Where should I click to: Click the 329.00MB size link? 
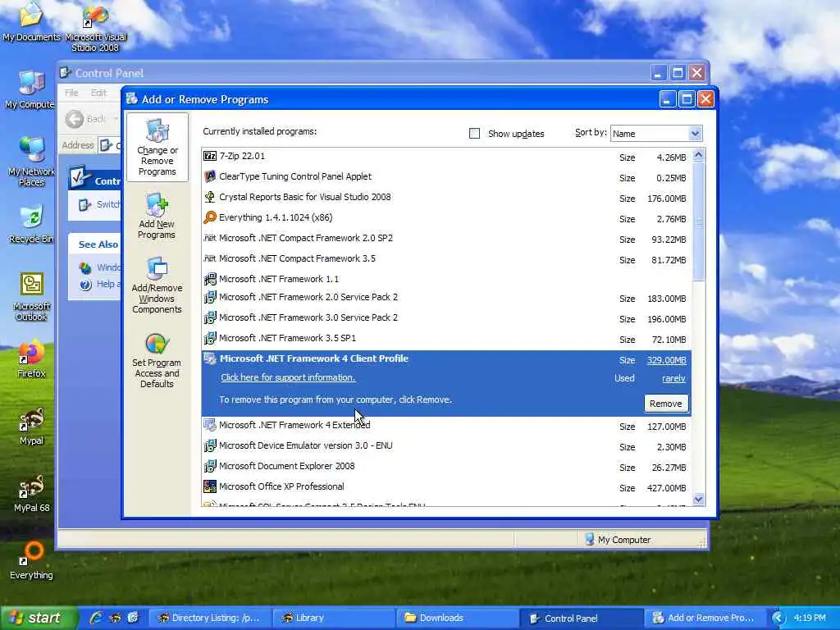(x=666, y=360)
